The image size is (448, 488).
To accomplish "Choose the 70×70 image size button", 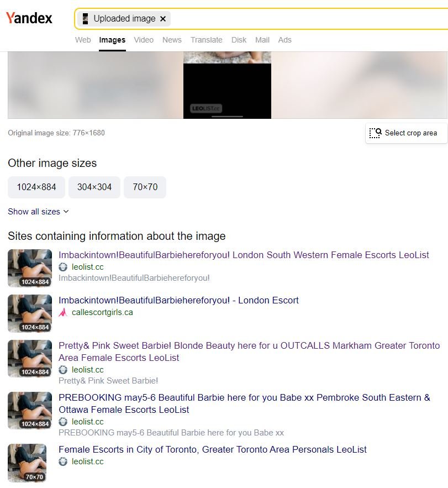I will point(145,187).
